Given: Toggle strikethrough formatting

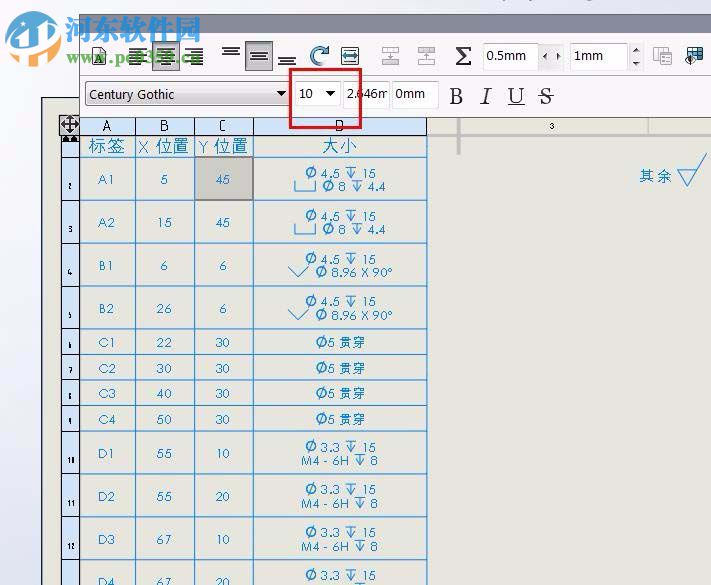Looking at the screenshot, I should tap(545, 96).
